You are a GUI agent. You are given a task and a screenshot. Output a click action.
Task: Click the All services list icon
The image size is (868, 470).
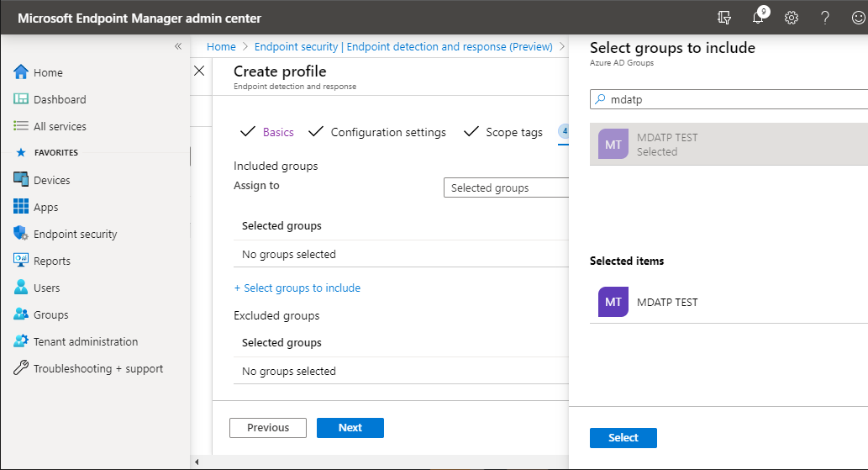[x=21, y=126]
